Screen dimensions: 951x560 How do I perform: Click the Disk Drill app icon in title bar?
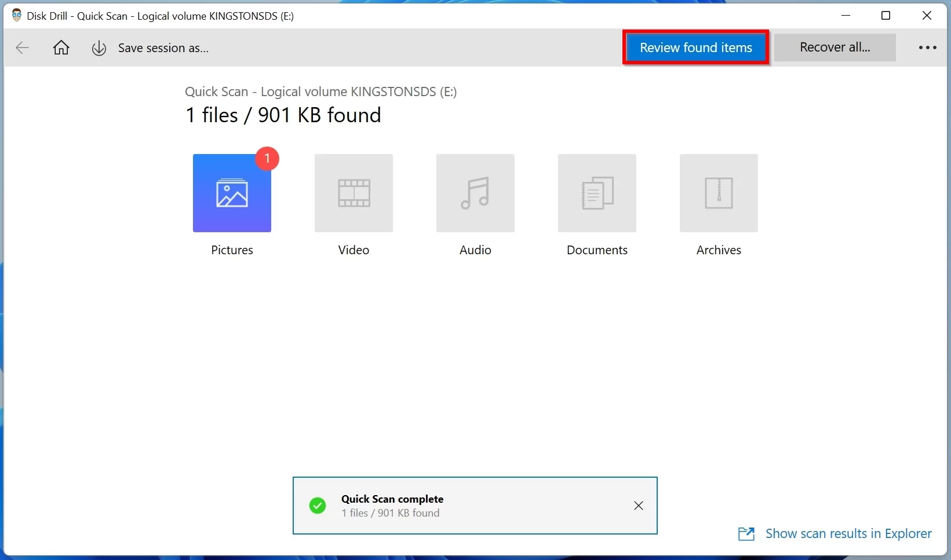tap(16, 16)
